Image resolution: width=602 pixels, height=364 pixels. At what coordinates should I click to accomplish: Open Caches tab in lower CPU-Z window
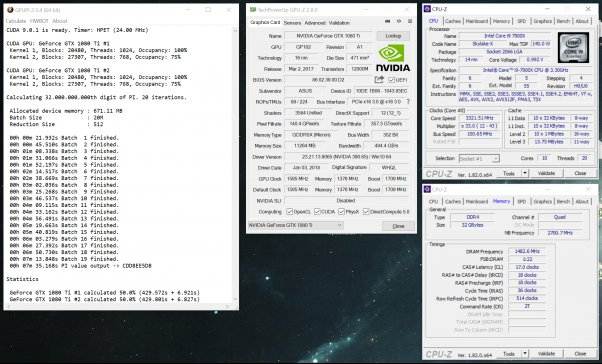[x=453, y=202]
